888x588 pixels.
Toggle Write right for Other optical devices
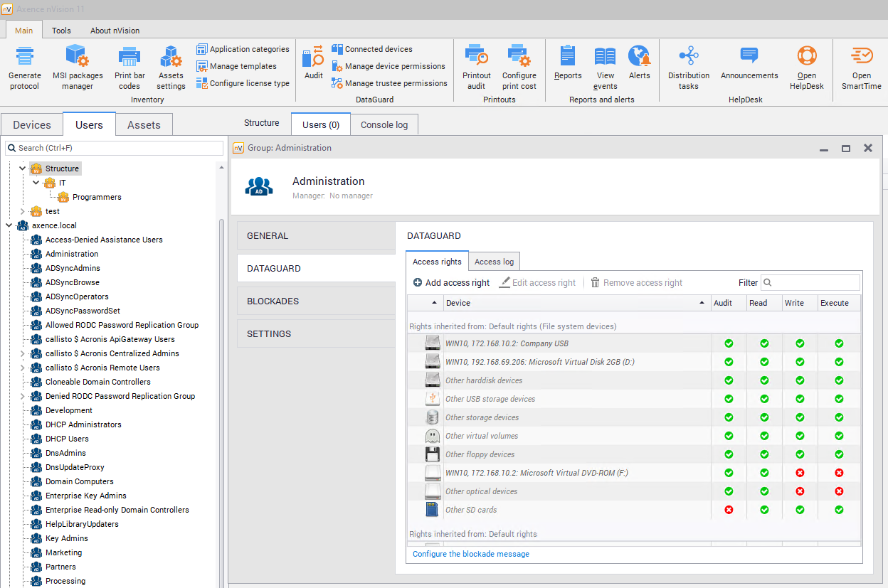tap(800, 491)
